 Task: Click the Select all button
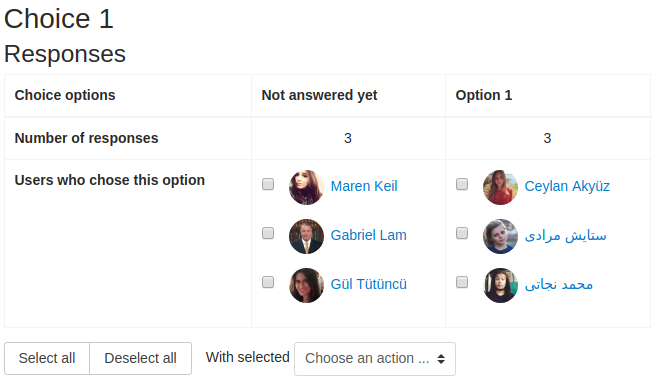tap(47, 358)
